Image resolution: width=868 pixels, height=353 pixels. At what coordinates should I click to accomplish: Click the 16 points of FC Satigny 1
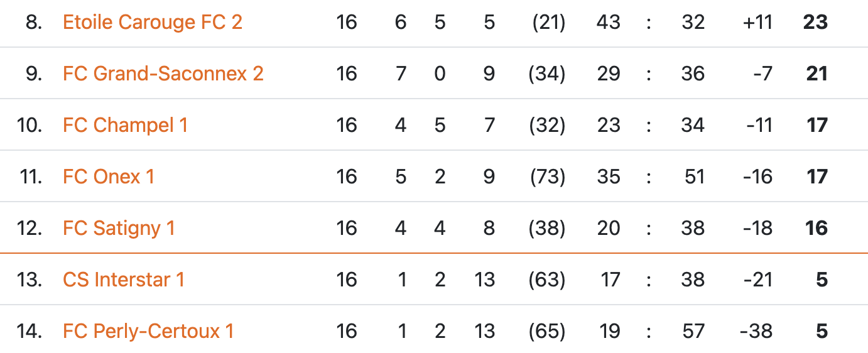816,229
